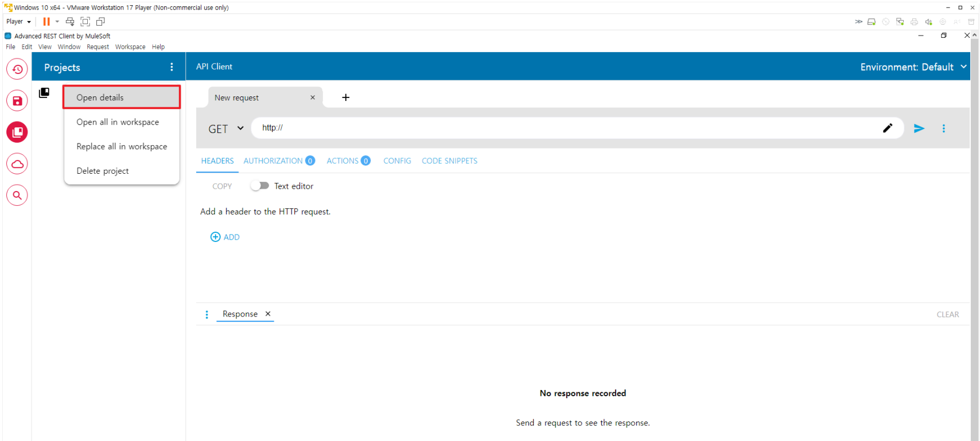Screen dimensions: 980x441
Task: Pause the virtual machine in VMware
Action: (46, 22)
